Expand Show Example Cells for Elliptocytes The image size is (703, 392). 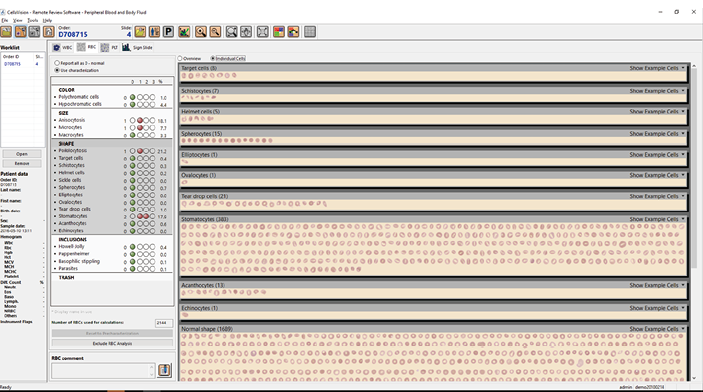(x=657, y=155)
